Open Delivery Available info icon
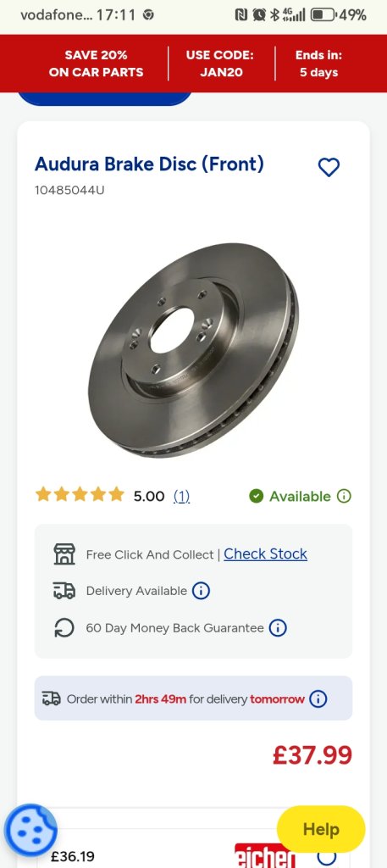Viewport: 387px width, 868px height. point(201,591)
